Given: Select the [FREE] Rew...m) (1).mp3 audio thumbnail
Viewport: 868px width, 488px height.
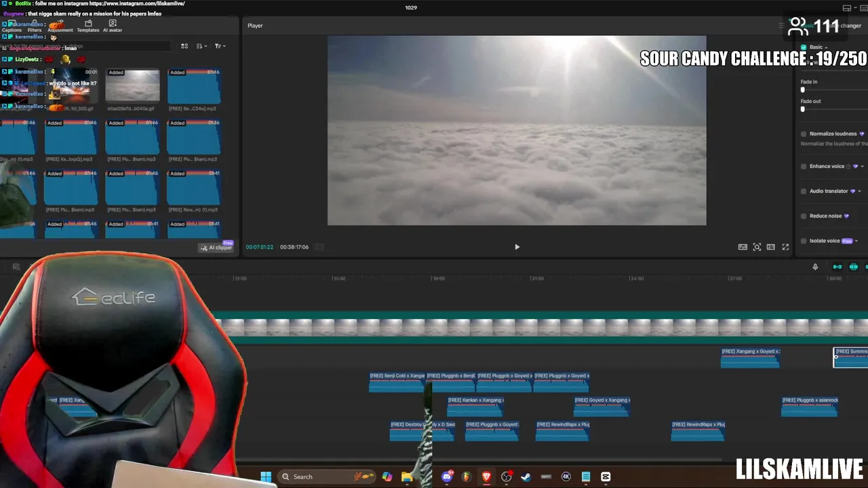Looking at the screenshot, I should pyautogui.click(x=193, y=187).
